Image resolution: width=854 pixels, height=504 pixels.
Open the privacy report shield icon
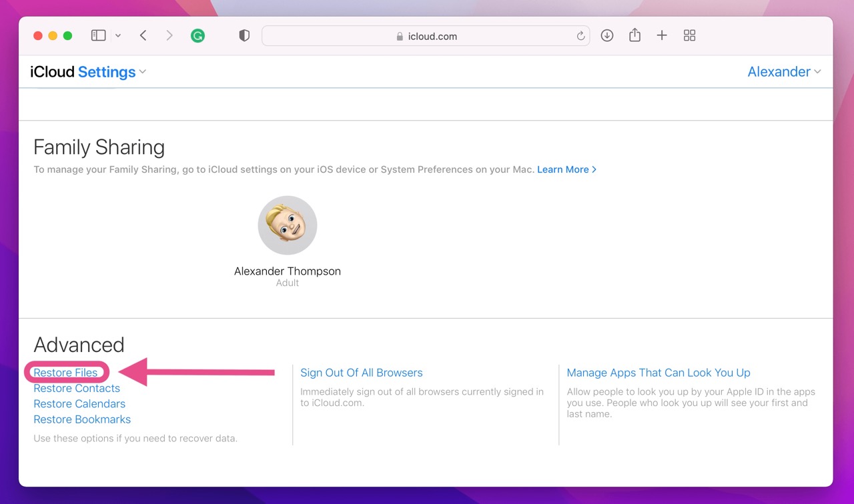click(244, 36)
